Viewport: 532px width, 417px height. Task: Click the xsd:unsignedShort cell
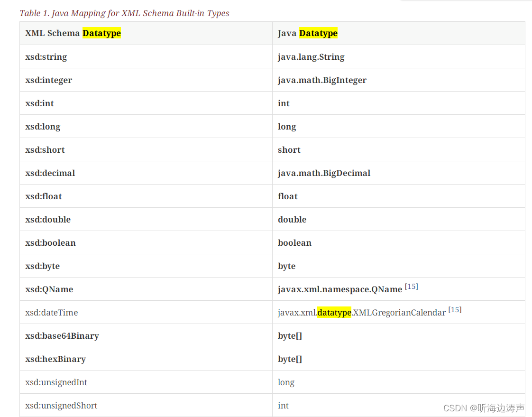click(x=61, y=405)
